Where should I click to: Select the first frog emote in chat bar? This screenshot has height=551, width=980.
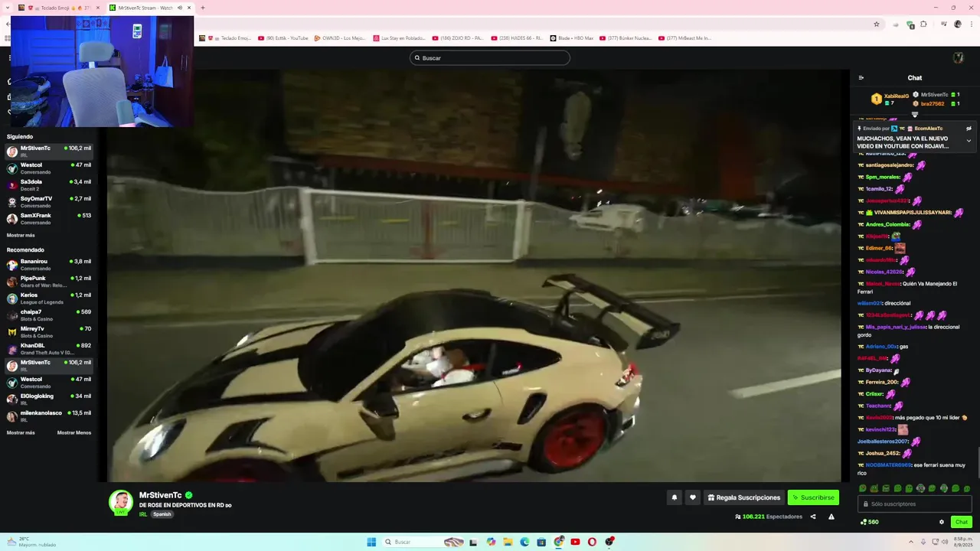point(863,488)
